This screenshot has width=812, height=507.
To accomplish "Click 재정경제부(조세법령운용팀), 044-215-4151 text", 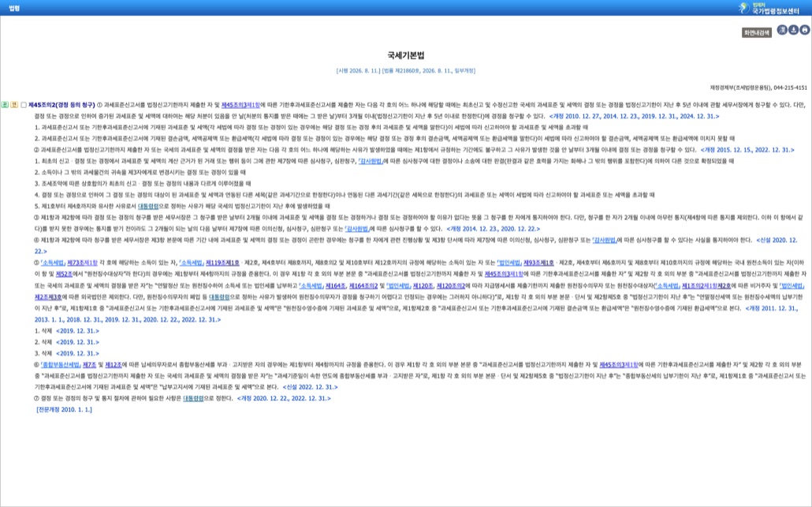I will pyautogui.click(x=758, y=88).
